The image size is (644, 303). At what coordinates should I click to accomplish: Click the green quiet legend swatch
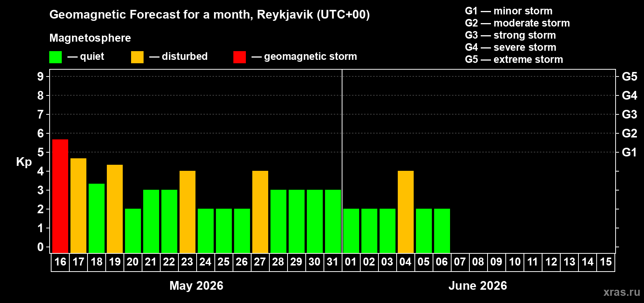(x=55, y=57)
